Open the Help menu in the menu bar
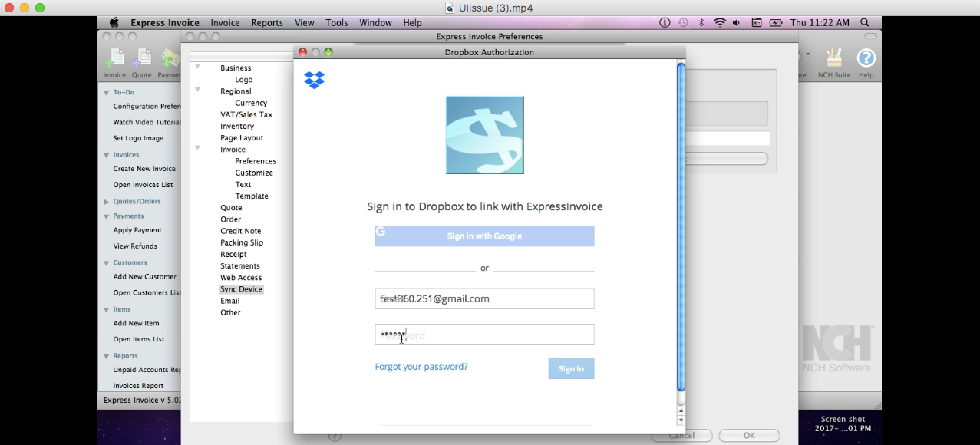980x445 pixels. coord(412,23)
